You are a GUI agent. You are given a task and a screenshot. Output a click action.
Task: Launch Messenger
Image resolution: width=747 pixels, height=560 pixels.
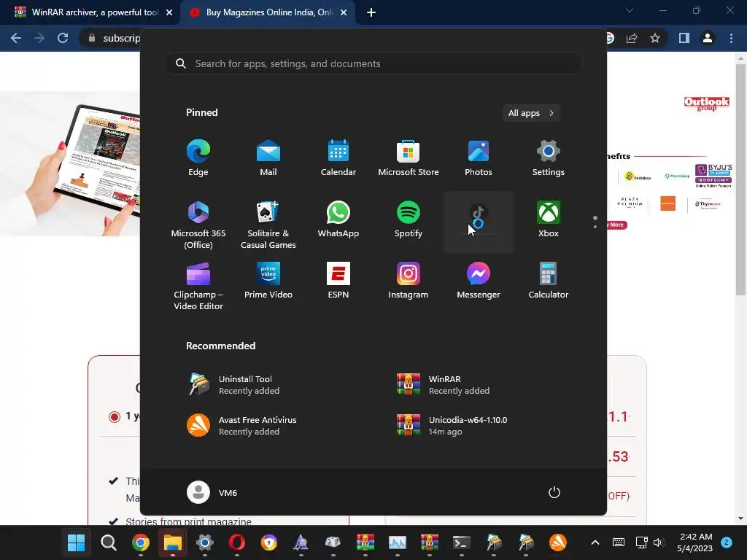coord(479,281)
